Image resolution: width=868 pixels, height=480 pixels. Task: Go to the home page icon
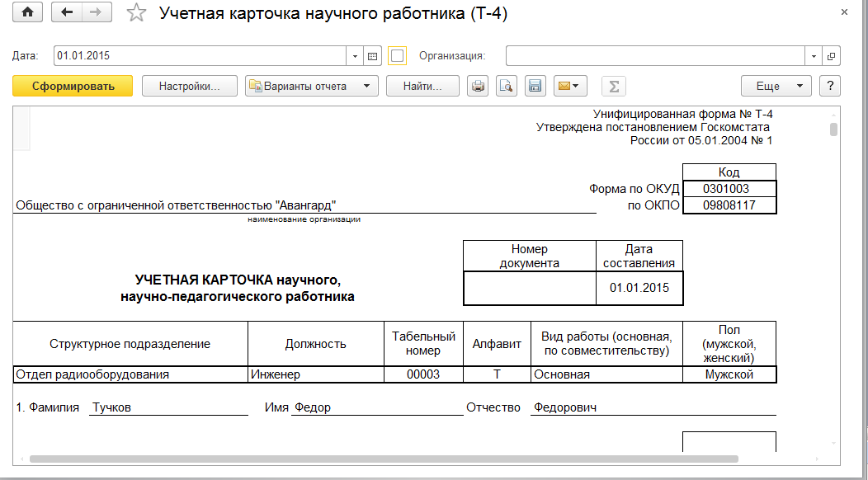point(27,12)
